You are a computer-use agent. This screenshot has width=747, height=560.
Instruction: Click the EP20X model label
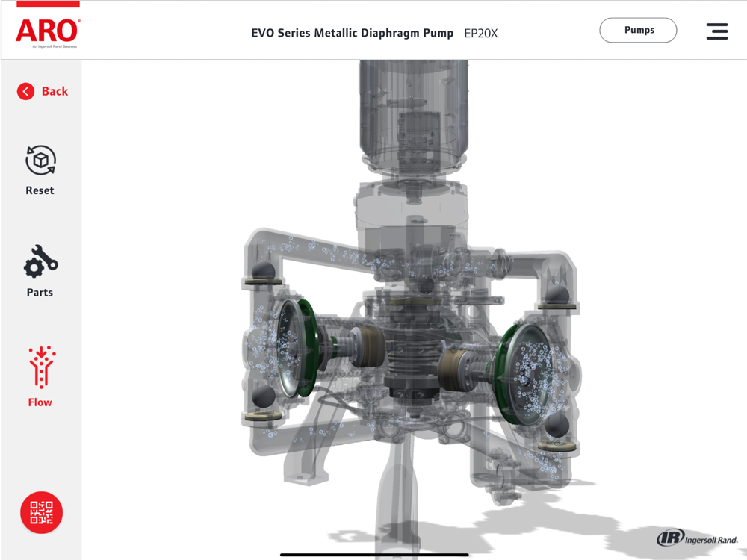(x=480, y=34)
